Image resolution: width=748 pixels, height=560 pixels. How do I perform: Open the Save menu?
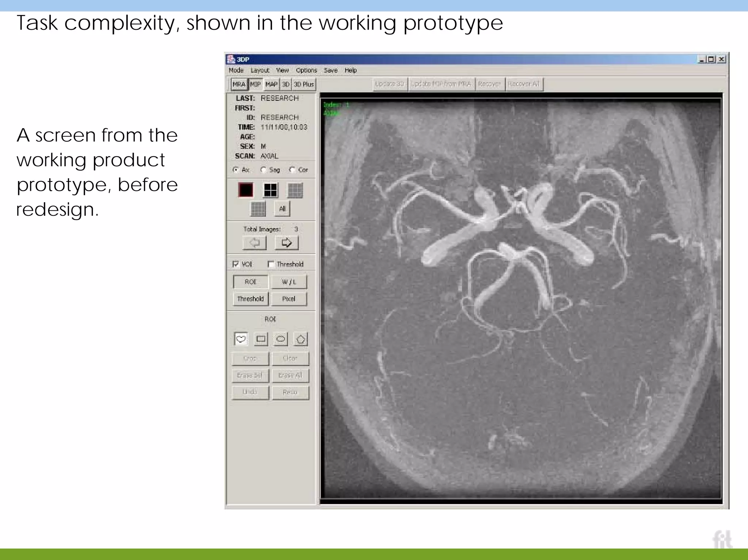tap(331, 70)
